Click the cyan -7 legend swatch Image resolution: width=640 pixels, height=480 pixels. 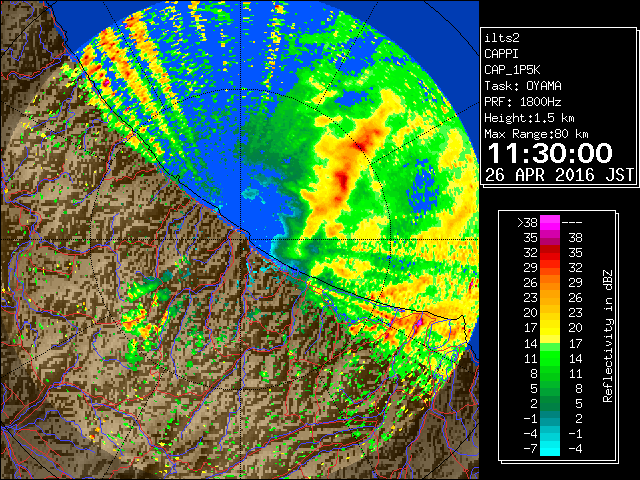tap(550, 448)
